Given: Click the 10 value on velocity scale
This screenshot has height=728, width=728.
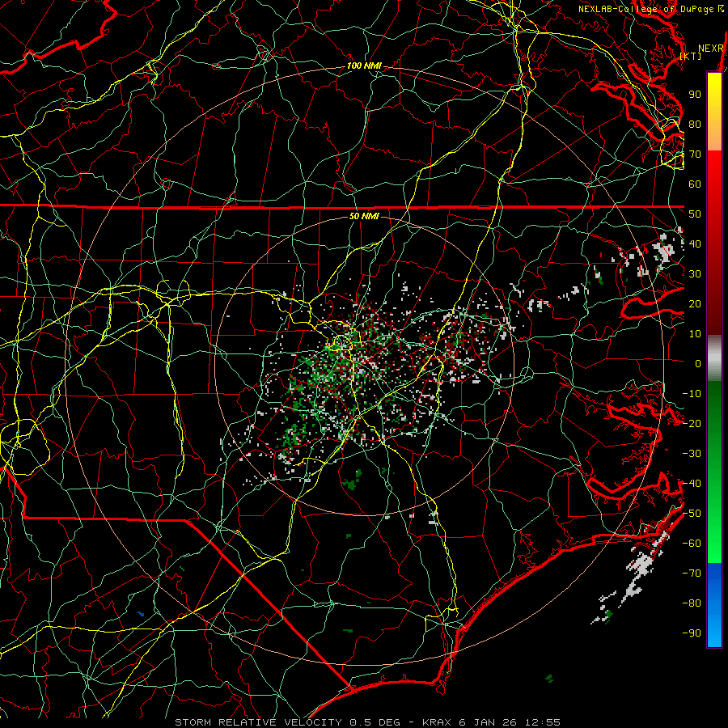Looking at the screenshot, I should coord(695,334).
